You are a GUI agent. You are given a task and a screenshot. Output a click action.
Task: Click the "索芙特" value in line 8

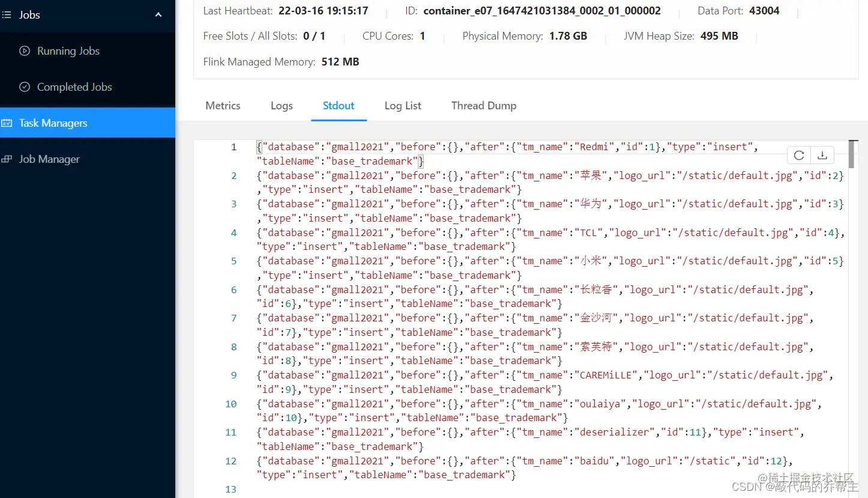coord(597,347)
